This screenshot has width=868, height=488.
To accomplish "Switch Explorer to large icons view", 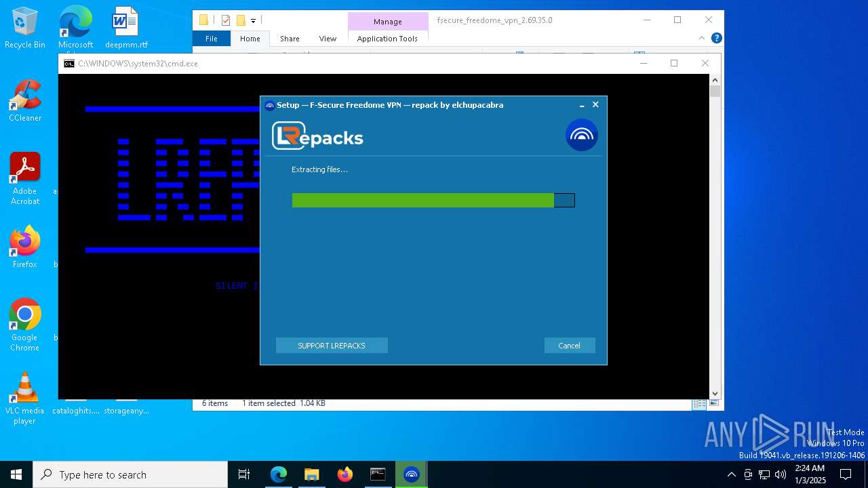I will (x=713, y=403).
